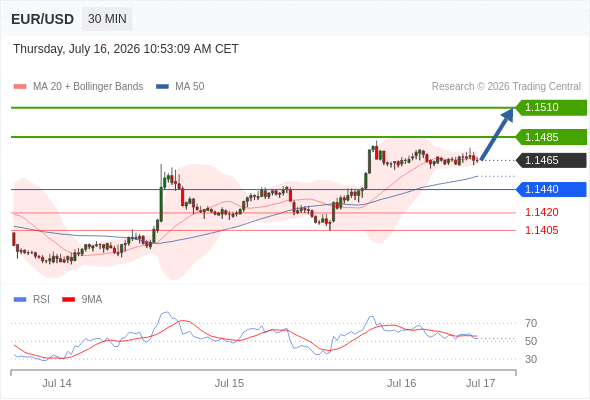Click the blue MA 50 legend swatch
590x400 pixels.
tap(162, 87)
